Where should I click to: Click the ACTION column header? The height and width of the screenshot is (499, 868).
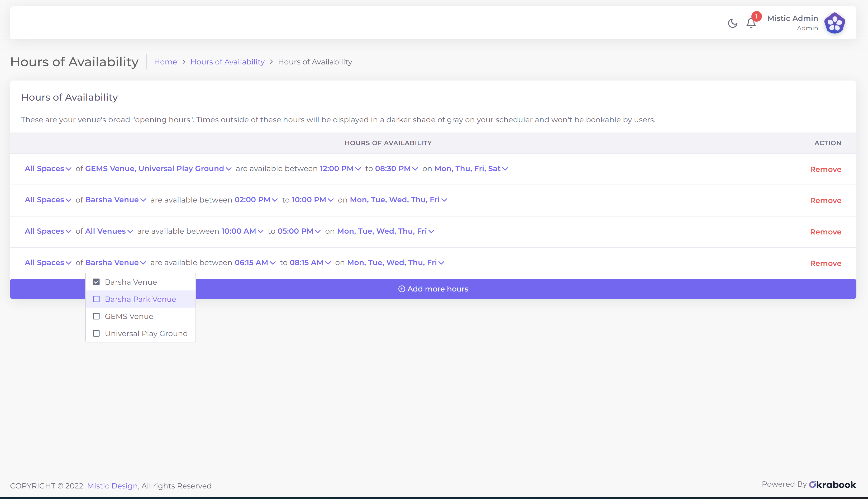(828, 143)
